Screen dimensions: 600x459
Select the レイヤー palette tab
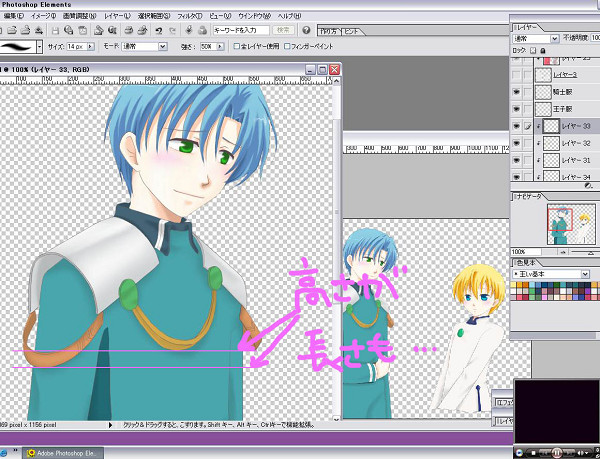coord(527,27)
